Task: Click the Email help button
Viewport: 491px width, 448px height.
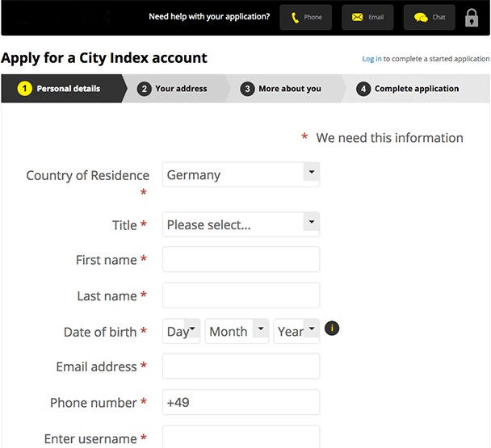Action: coord(367,17)
